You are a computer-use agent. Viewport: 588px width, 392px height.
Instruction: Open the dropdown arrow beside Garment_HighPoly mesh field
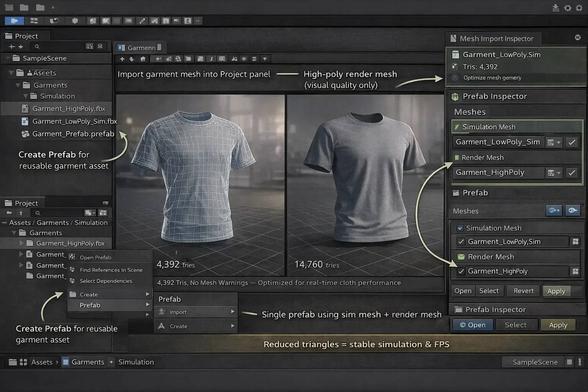coord(558,173)
